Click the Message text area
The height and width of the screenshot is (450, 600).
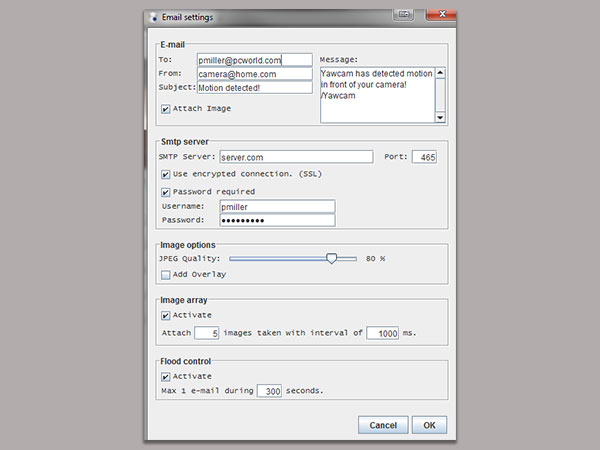coord(376,95)
